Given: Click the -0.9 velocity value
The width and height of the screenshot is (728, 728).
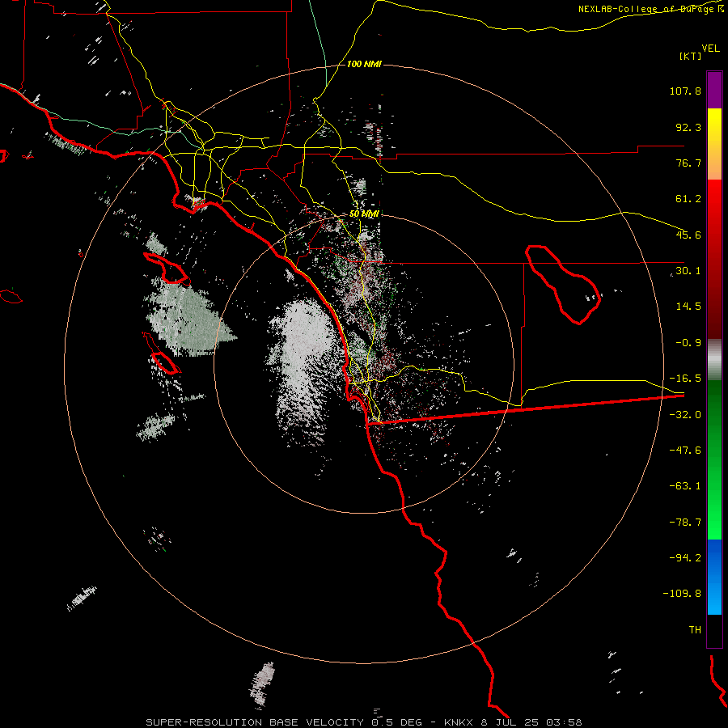Looking at the screenshot, I should coord(688,343).
